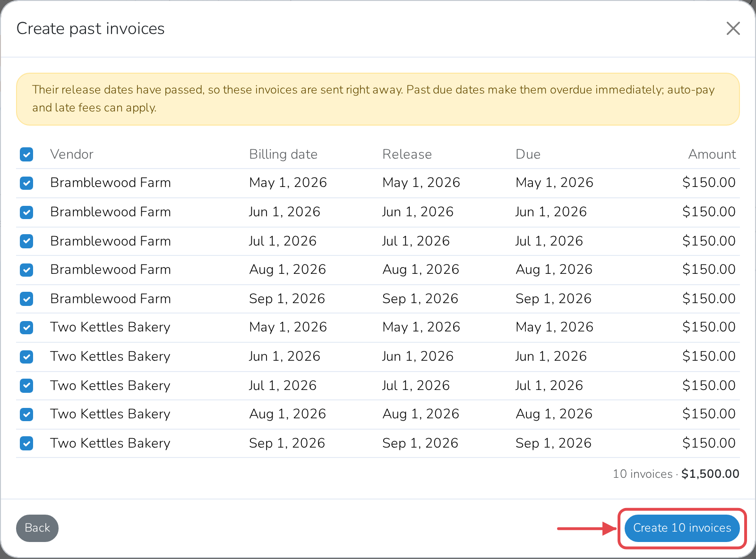
Task: Uncheck Two Kettles Bakery Jun 1, 2026 invoice
Action: [x=26, y=357]
